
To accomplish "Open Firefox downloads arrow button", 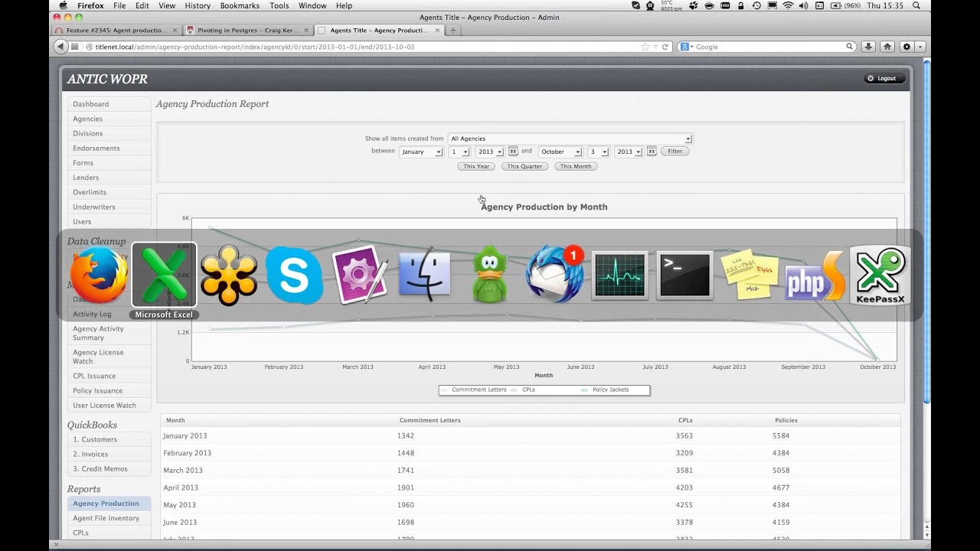I will coord(868,47).
